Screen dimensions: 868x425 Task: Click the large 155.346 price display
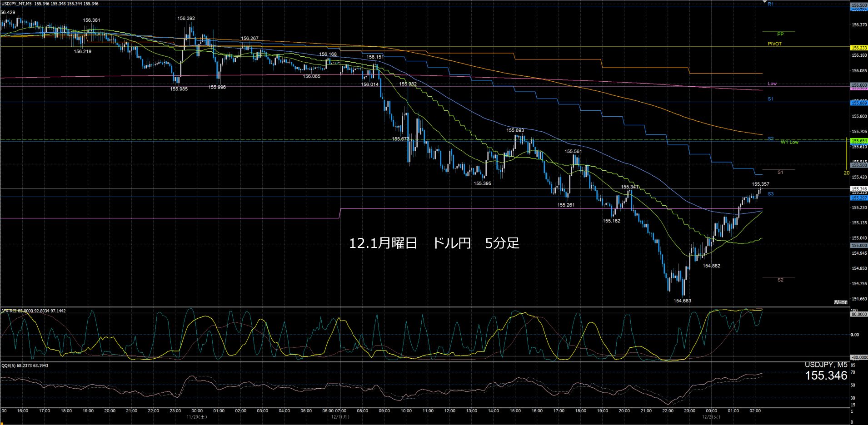(826, 376)
